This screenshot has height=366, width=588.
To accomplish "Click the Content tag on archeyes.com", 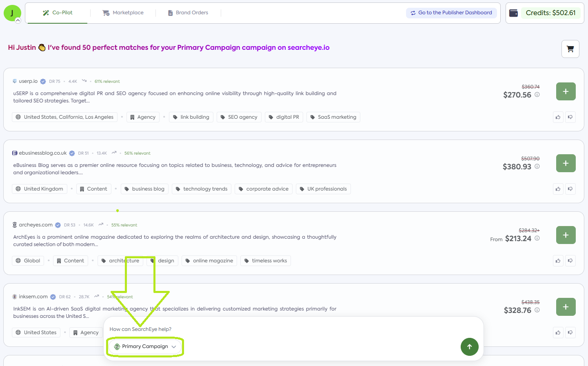I will click(x=71, y=261).
